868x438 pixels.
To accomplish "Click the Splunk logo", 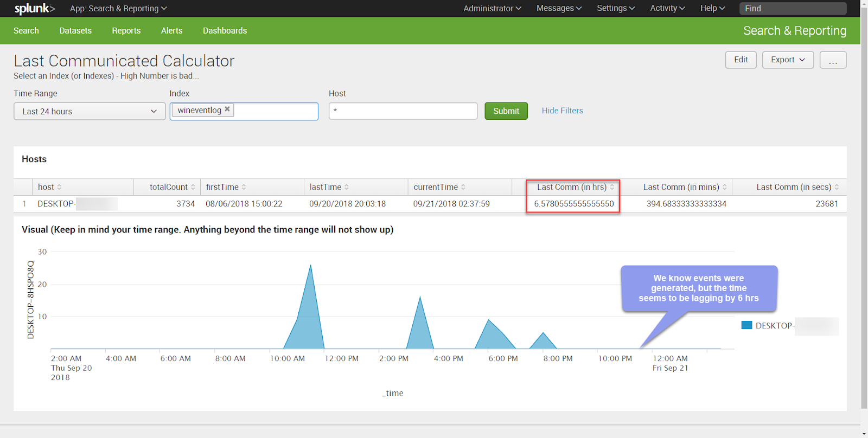I will pos(34,9).
